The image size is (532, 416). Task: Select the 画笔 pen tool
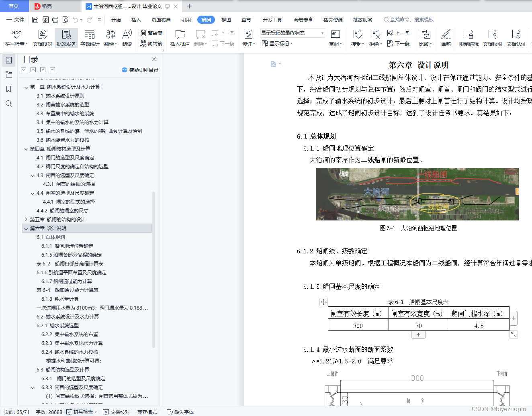[x=446, y=38]
